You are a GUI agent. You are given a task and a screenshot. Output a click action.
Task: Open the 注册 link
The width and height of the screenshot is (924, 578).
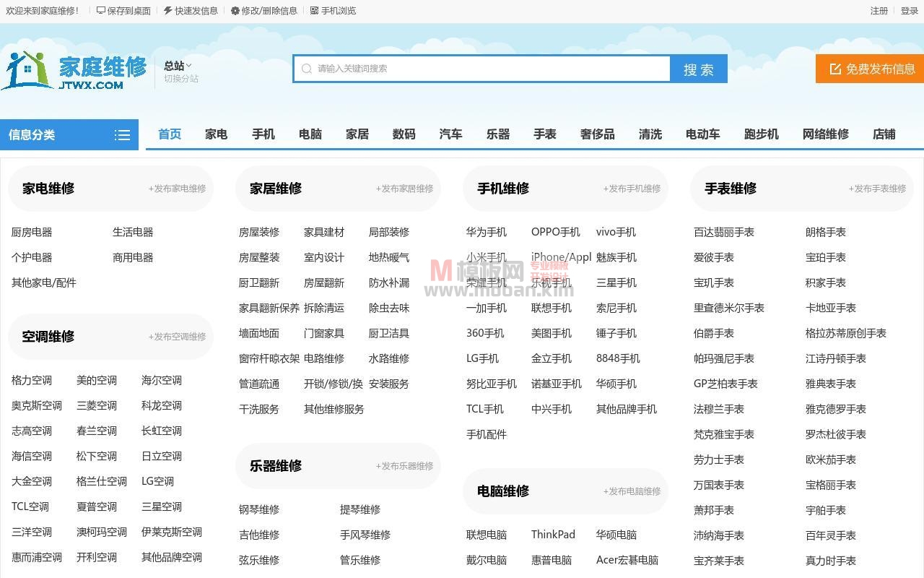[x=879, y=11]
